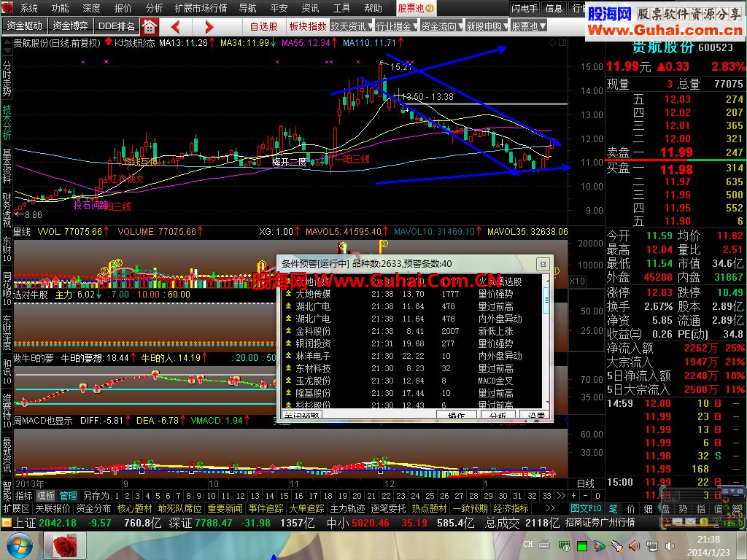Click the alert list scroll-up arrow
The image size is (747, 560).
tap(546, 279)
